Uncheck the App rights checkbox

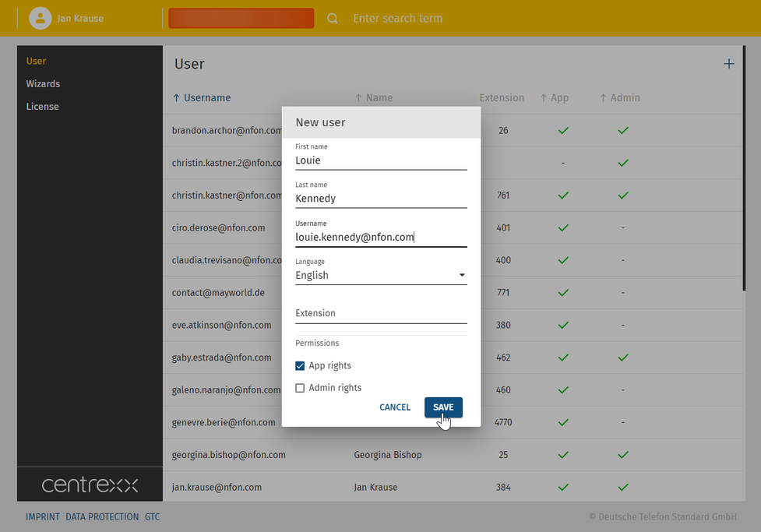pyautogui.click(x=300, y=365)
